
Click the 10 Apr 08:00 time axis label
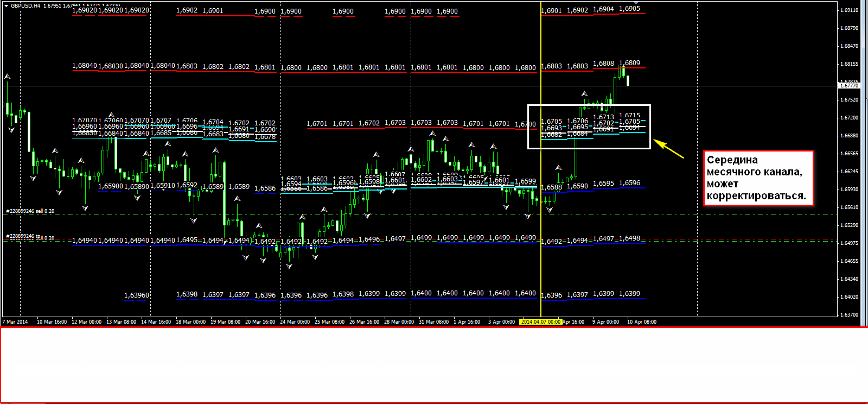(x=642, y=321)
